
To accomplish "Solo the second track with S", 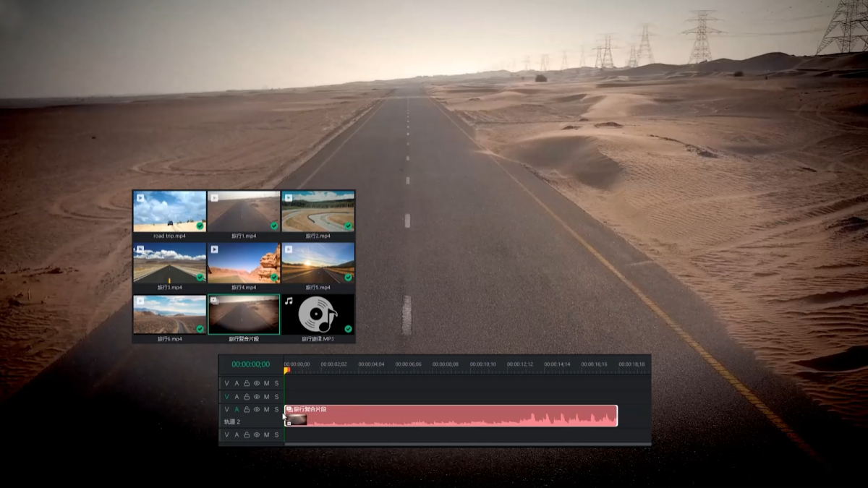I will [x=276, y=397].
